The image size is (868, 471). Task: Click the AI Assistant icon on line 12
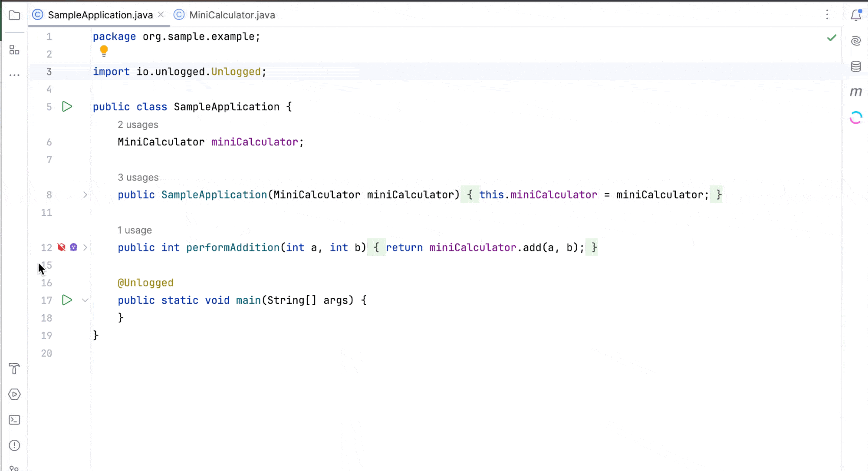[73, 247]
